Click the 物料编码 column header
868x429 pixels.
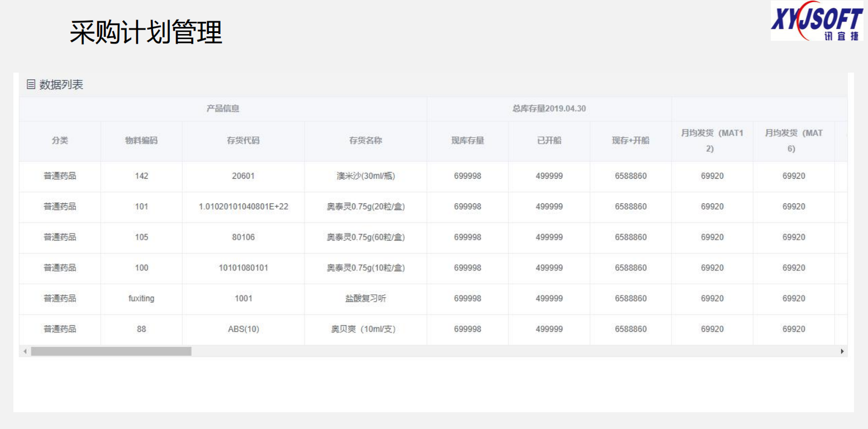pos(141,141)
